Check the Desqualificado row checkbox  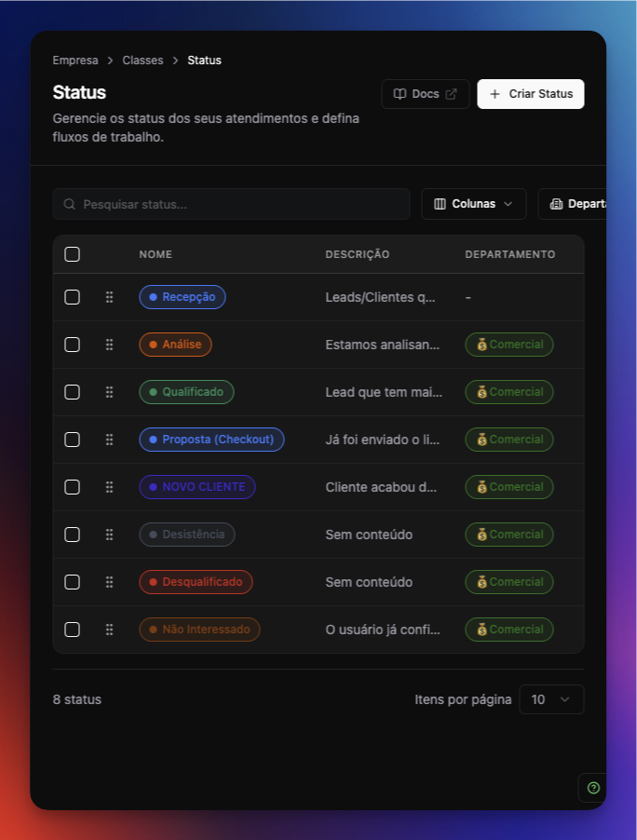click(73, 582)
